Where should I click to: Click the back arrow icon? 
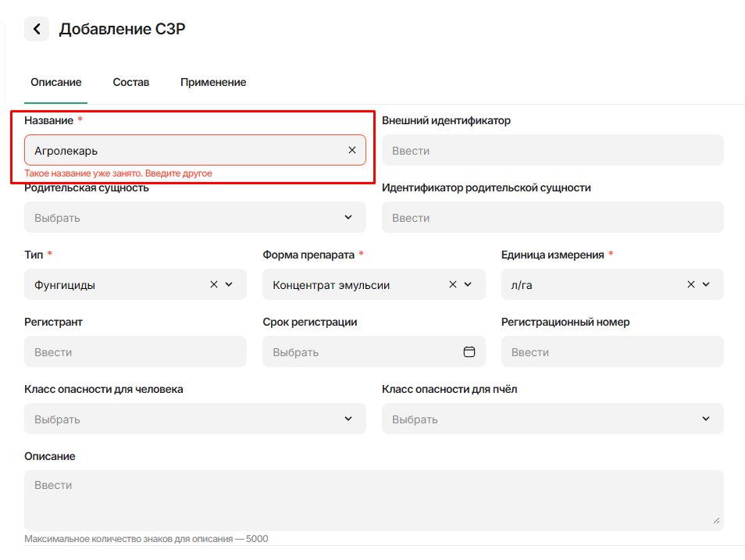(x=36, y=29)
